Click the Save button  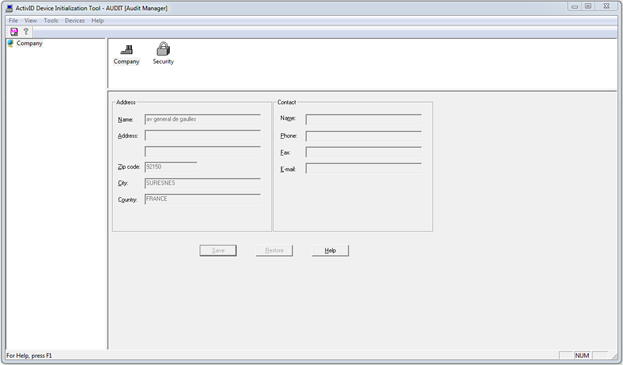218,251
